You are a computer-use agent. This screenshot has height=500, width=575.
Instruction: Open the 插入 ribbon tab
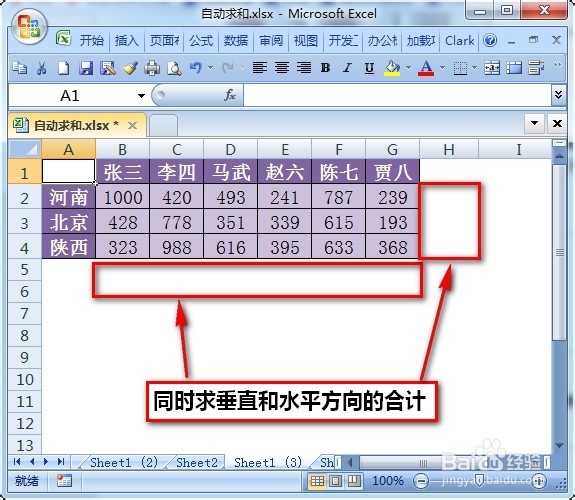(x=127, y=40)
